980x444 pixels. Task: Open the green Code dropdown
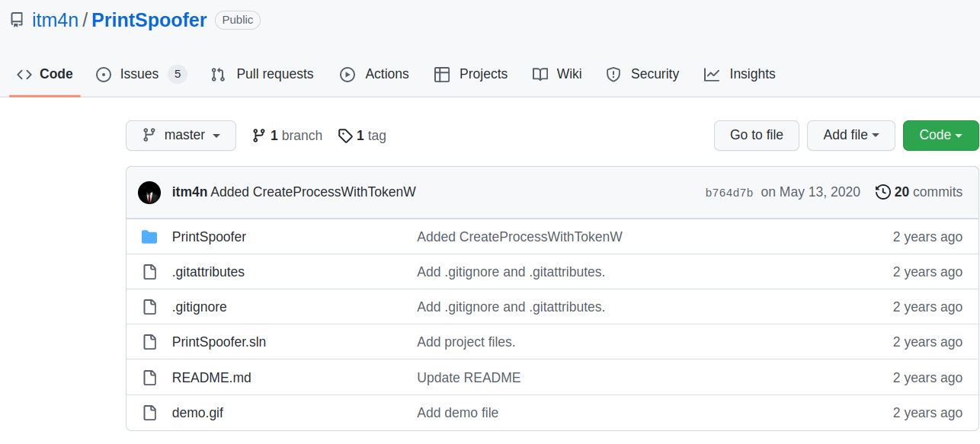940,136
